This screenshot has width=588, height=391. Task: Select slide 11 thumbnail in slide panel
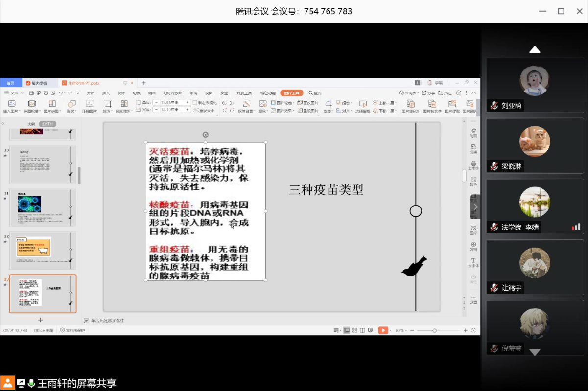pos(43,207)
